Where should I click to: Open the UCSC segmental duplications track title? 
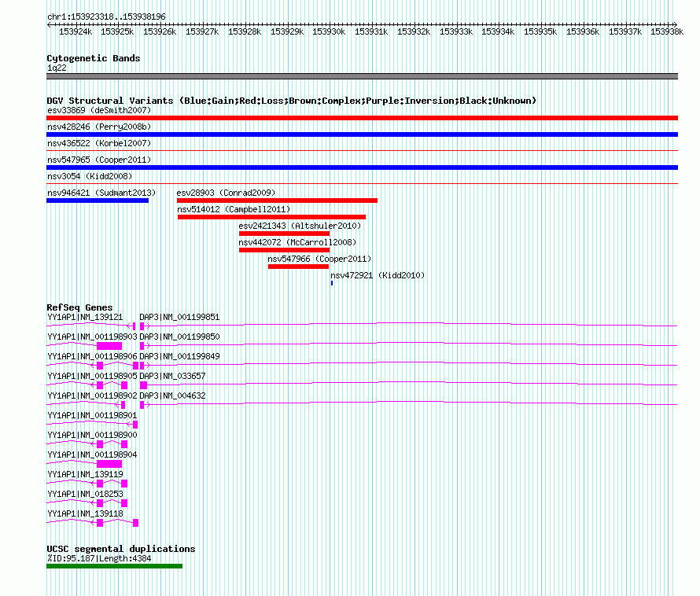(121, 549)
